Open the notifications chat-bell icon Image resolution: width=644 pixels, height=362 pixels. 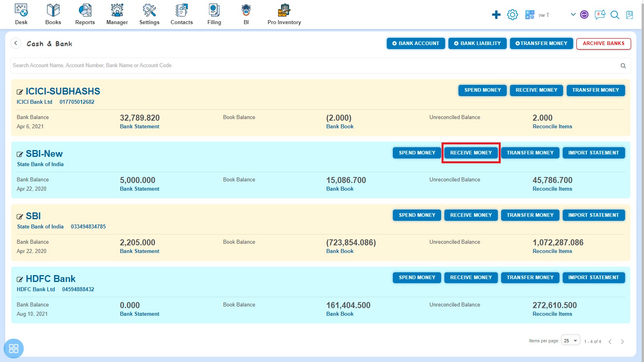tap(600, 15)
